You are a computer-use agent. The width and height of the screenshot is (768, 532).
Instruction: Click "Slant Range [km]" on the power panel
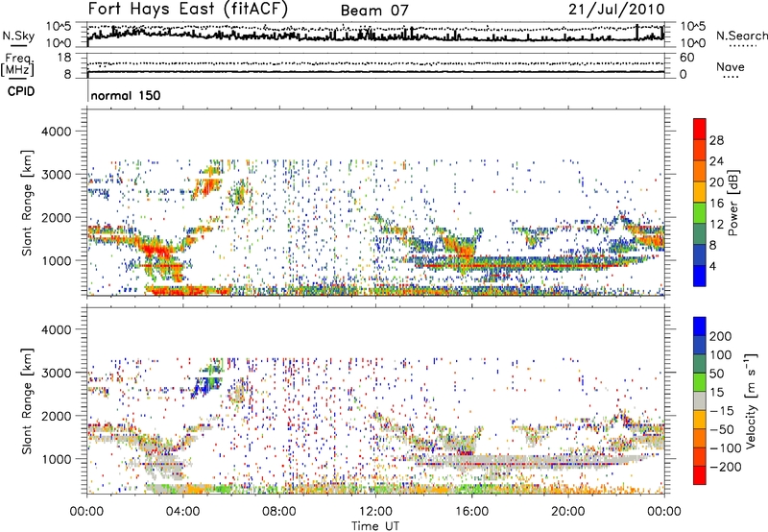pos(27,203)
